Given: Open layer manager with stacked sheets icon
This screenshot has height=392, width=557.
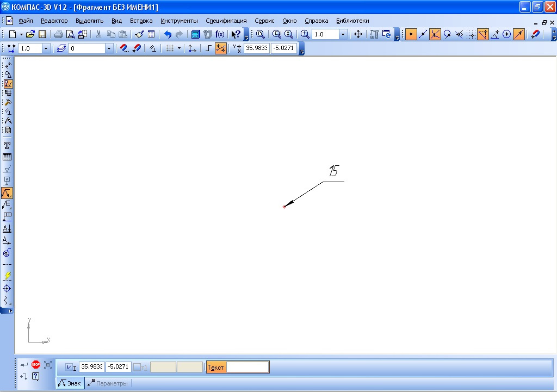Looking at the screenshot, I should pos(61,48).
